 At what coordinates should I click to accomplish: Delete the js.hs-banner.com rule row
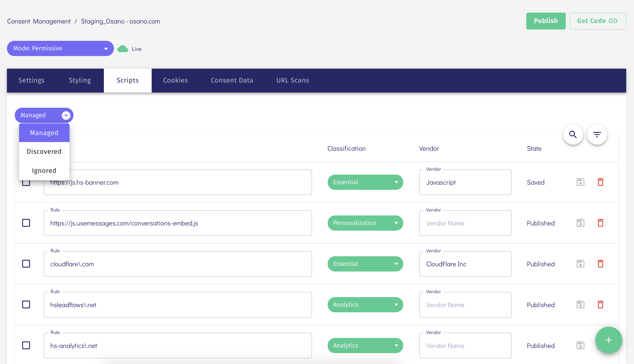click(601, 182)
